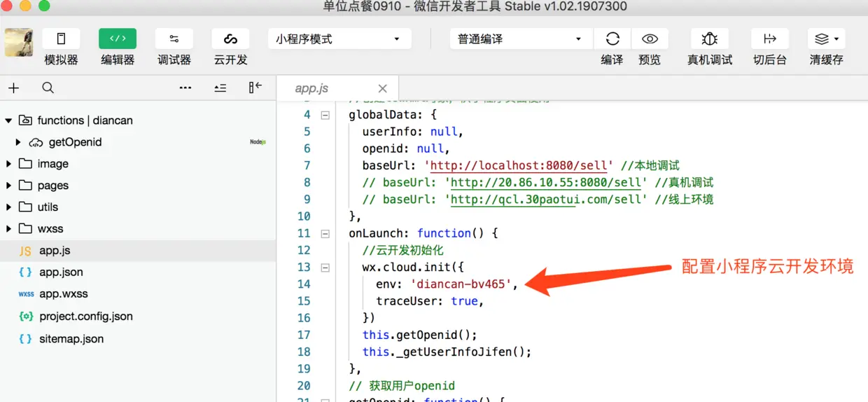Click line number 10 in the gutter

tap(303, 216)
